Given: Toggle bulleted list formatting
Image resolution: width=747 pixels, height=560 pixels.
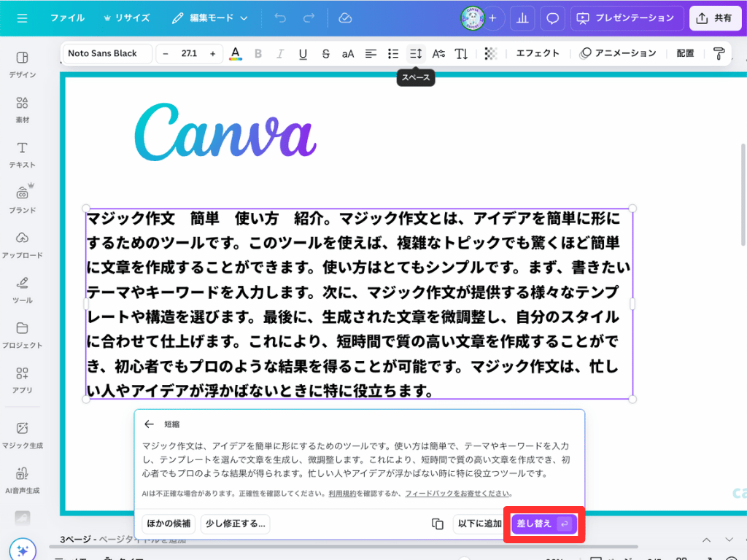Looking at the screenshot, I should (393, 53).
